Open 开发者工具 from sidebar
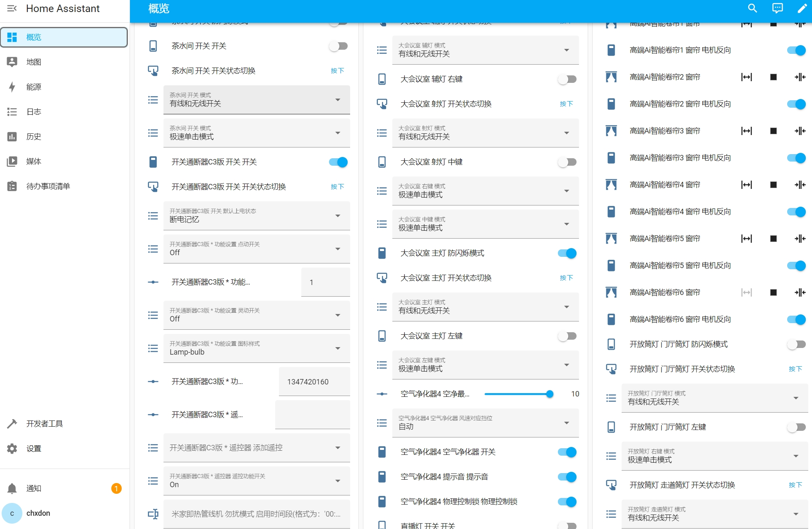812x529 pixels. [x=44, y=423]
